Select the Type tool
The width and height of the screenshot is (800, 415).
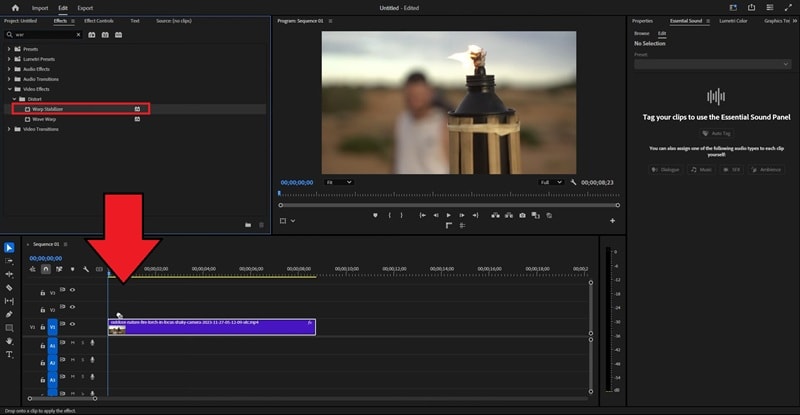(x=9, y=354)
